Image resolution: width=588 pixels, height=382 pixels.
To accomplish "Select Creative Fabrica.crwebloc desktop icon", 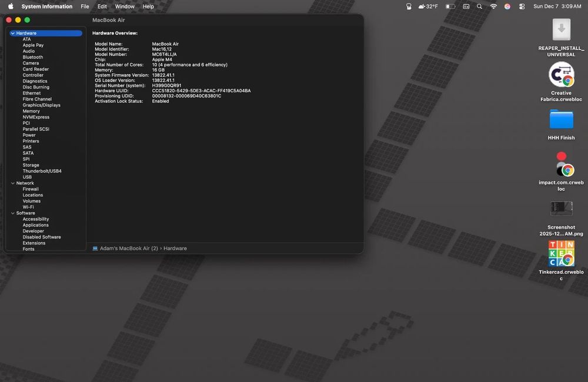I will point(561,74).
